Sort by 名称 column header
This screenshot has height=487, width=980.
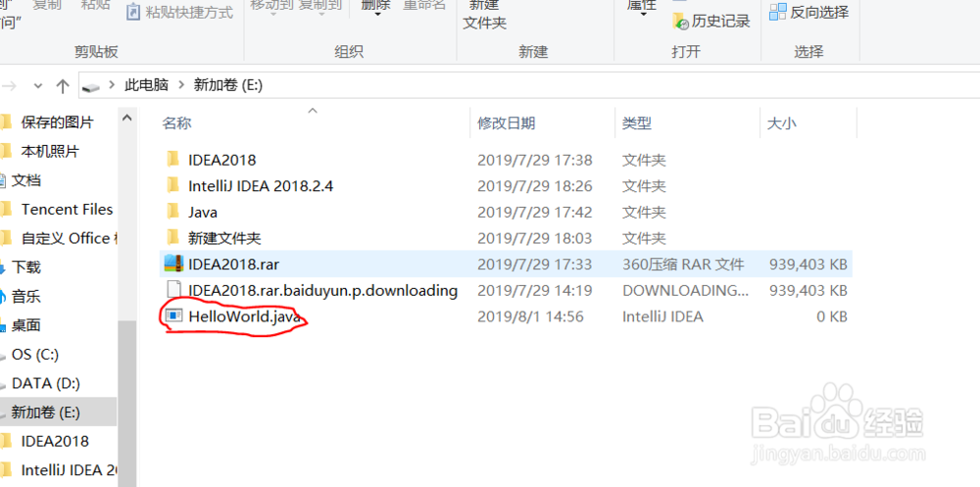176,123
